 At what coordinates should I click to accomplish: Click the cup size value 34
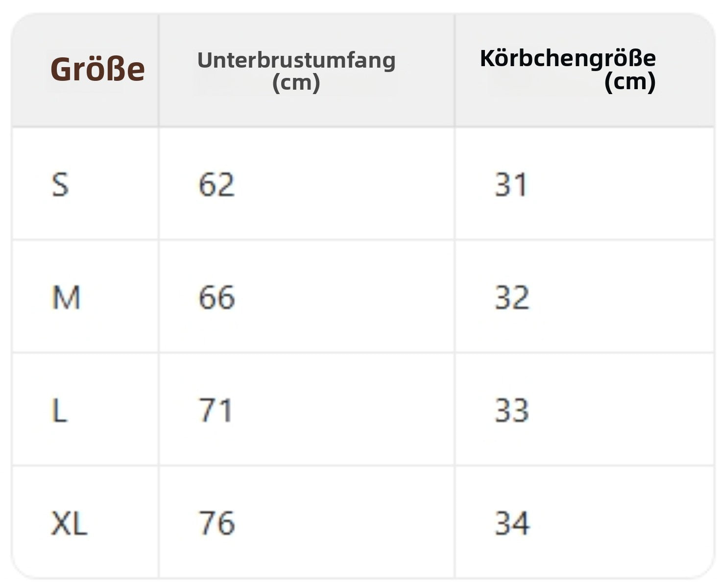coord(512,523)
